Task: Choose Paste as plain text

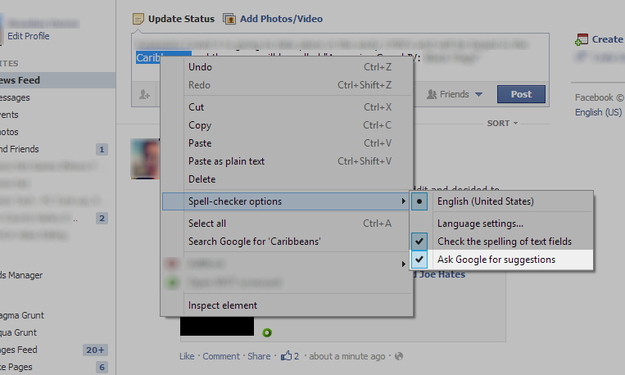Action: pos(287,161)
